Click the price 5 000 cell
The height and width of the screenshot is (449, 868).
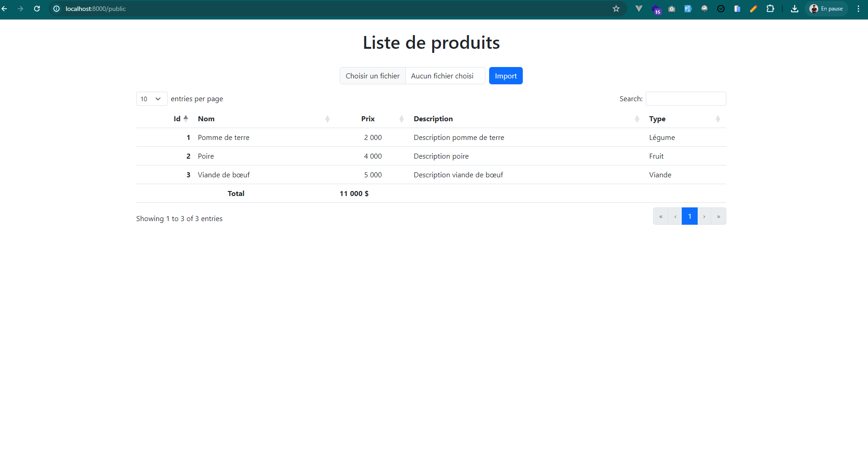[x=373, y=175]
